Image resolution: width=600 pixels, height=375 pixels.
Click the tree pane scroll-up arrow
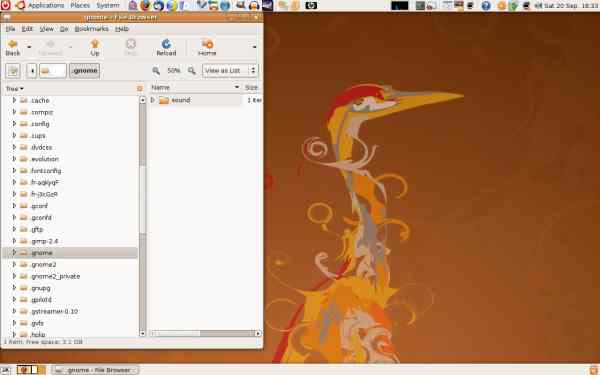click(142, 100)
